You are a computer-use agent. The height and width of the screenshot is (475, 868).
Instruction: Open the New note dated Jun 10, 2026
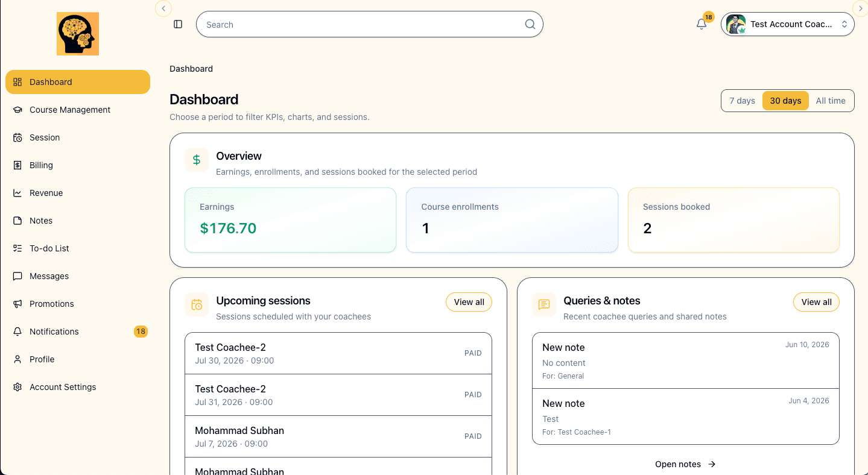click(686, 360)
